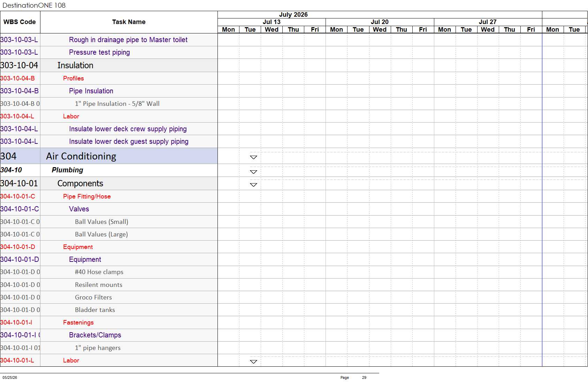This screenshot has height=382, width=588.
Task: Click the page number 29 in footer
Action: point(364,377)
